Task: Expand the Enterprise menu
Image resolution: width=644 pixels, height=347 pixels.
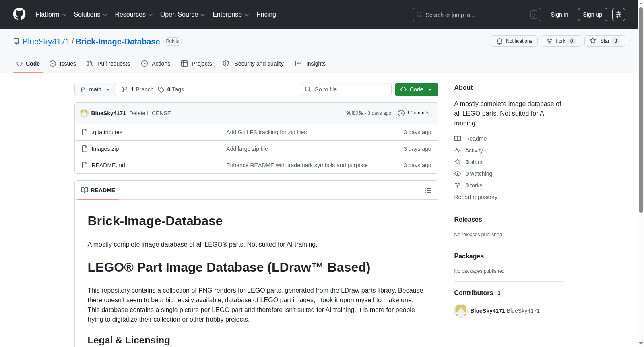Action: (231, 15)
